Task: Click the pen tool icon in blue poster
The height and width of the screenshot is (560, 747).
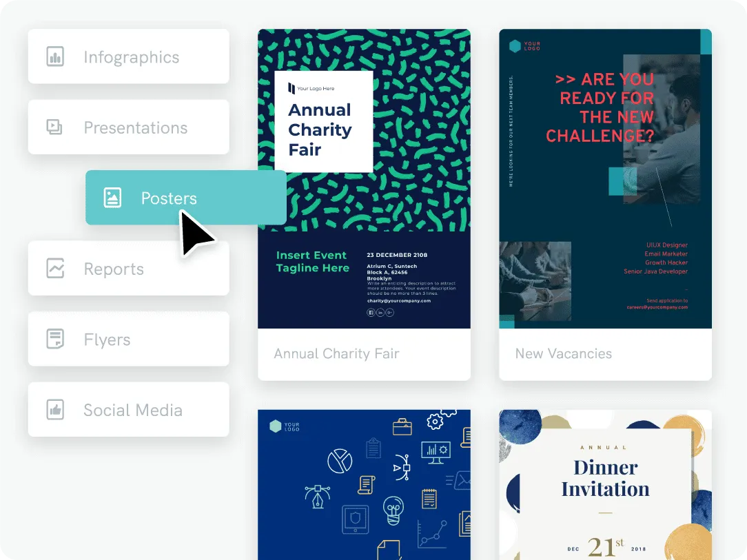Action: coord(317,497)
